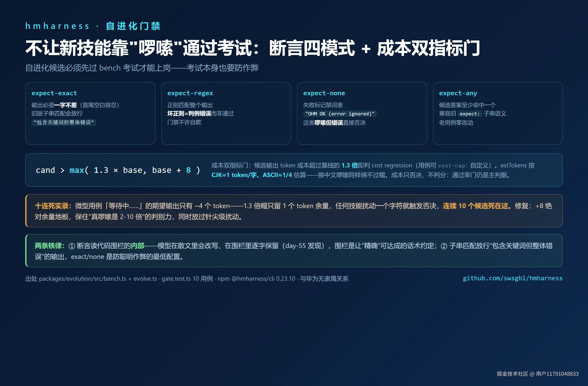This screenshot has width=588, height=386.
Task: Click the highlighted 1.3 倍 in cost description
Action: click(349, 165)
